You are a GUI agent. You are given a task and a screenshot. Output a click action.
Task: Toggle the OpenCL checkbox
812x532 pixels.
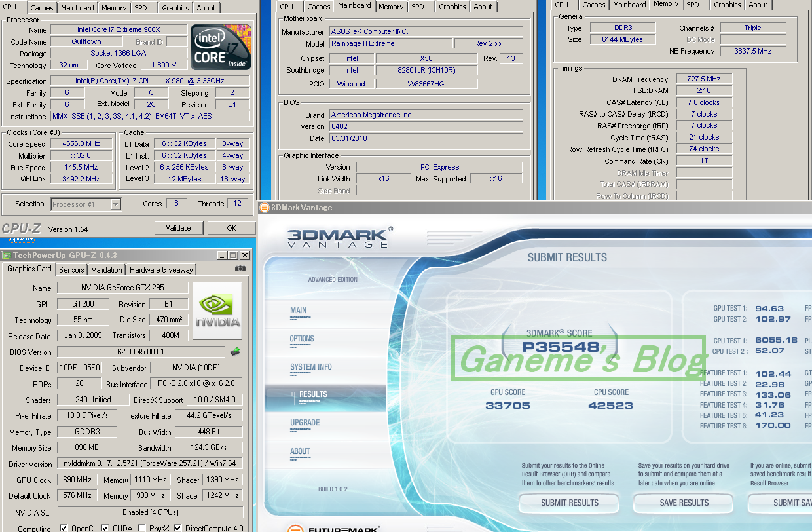(64, 528)
